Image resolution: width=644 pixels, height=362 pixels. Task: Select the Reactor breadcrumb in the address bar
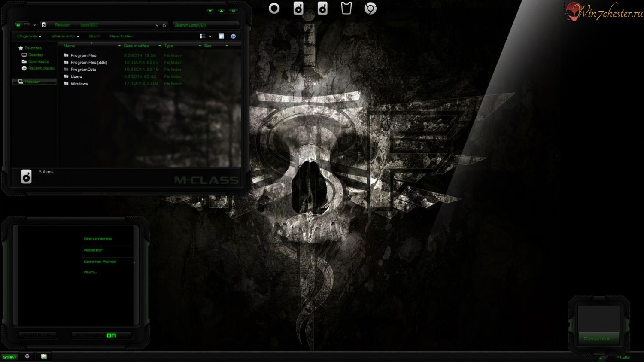click(x=62, y=25)
